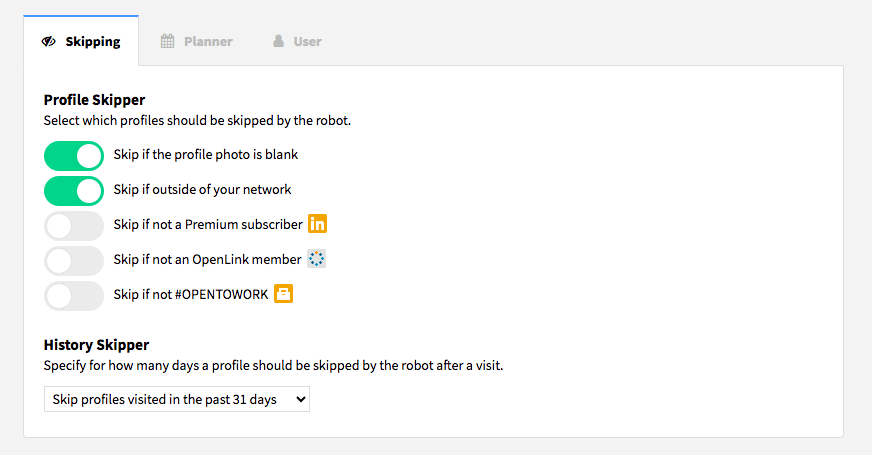Image resolution: width=872 pixels, height=455 pixels.
Task: Switch to the User tab
Action: click(x=297, y=41)
